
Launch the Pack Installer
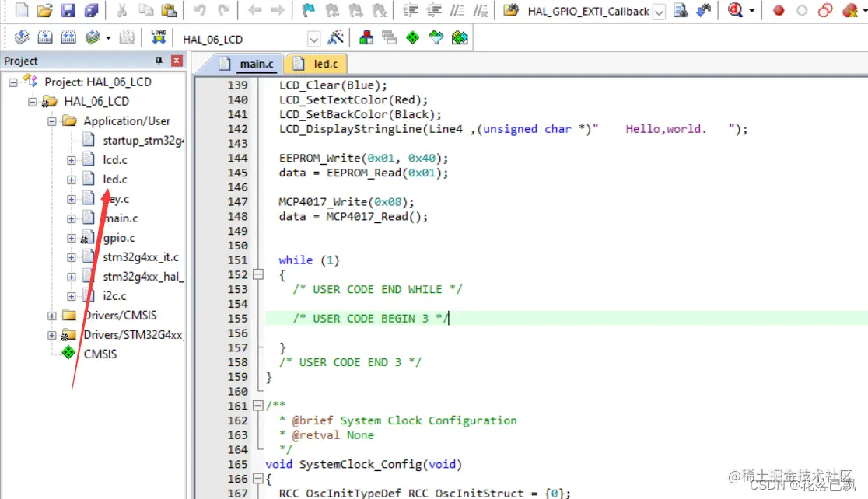pyautogui.click(x=460, y=37)
